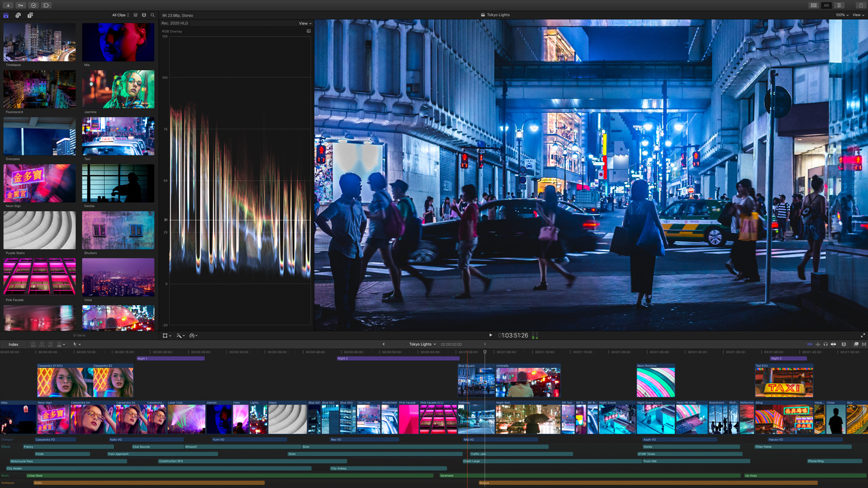Click the timeline Index button
Screen dimensions: 868x488
tap(13, 345)
